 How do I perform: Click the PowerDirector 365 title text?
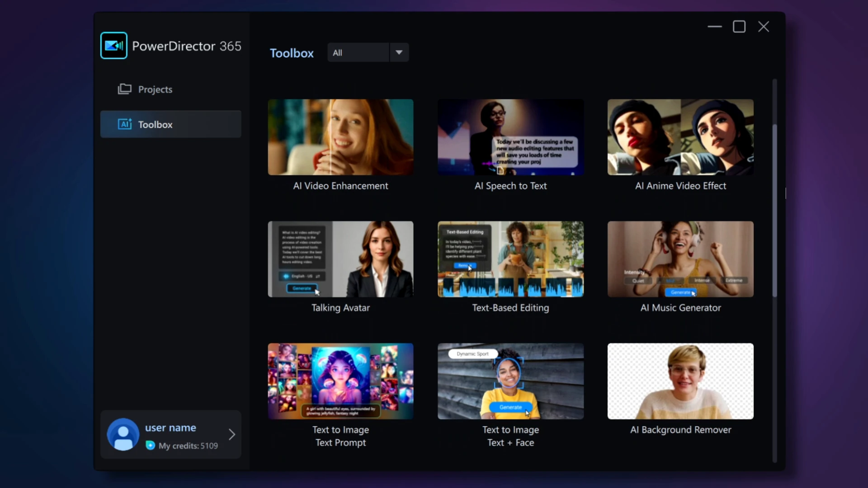(x=187, y=46)
